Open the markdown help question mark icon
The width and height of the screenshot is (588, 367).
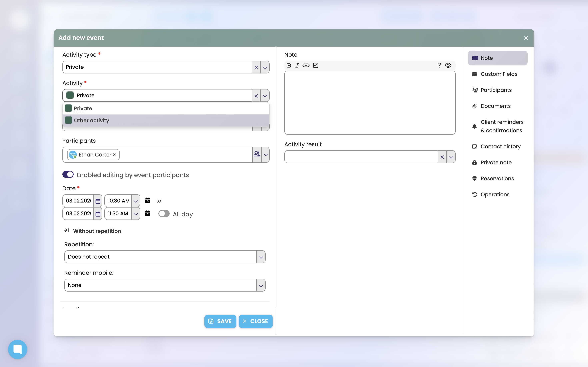439,65
